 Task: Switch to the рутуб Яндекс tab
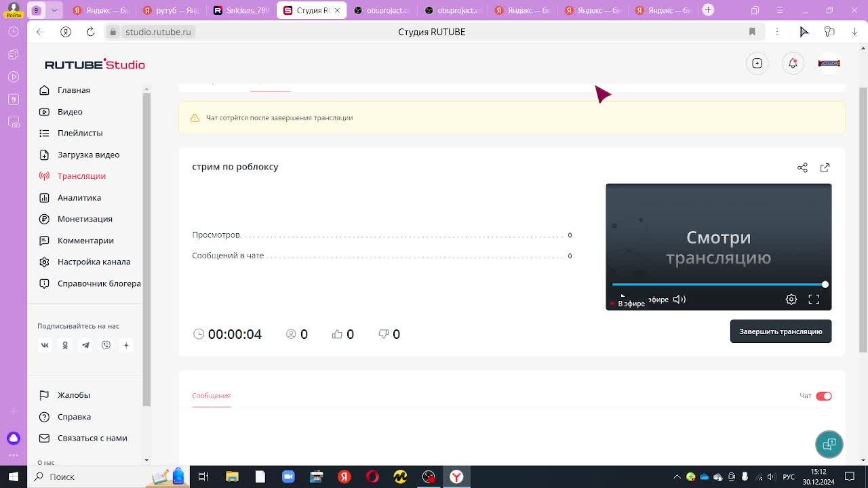[171, 10]
